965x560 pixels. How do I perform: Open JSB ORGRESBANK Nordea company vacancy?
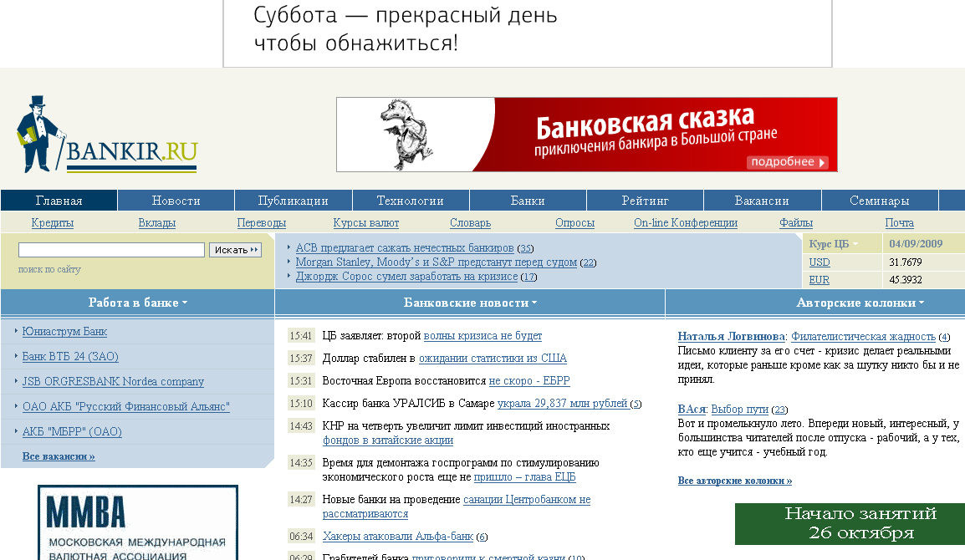tap(113, 381)
